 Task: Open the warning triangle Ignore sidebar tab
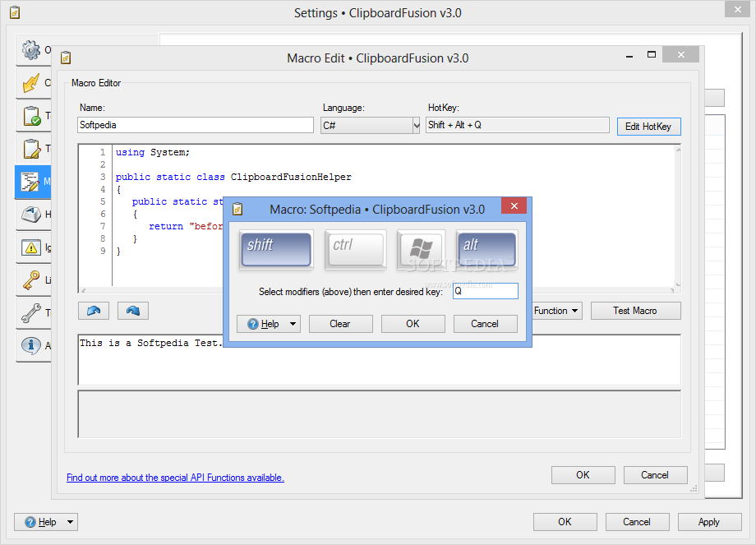(33, 247)
